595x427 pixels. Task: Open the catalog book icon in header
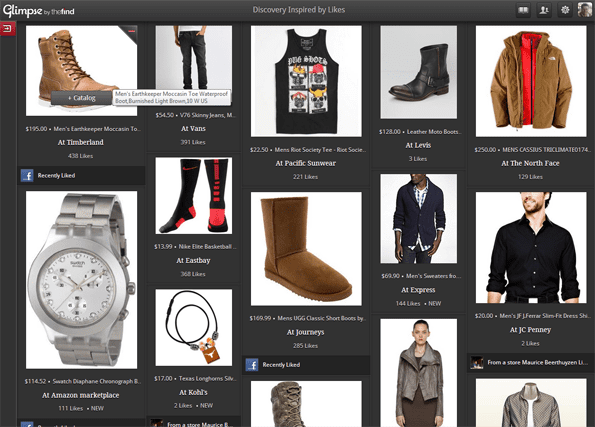click(x=523, y=10)
